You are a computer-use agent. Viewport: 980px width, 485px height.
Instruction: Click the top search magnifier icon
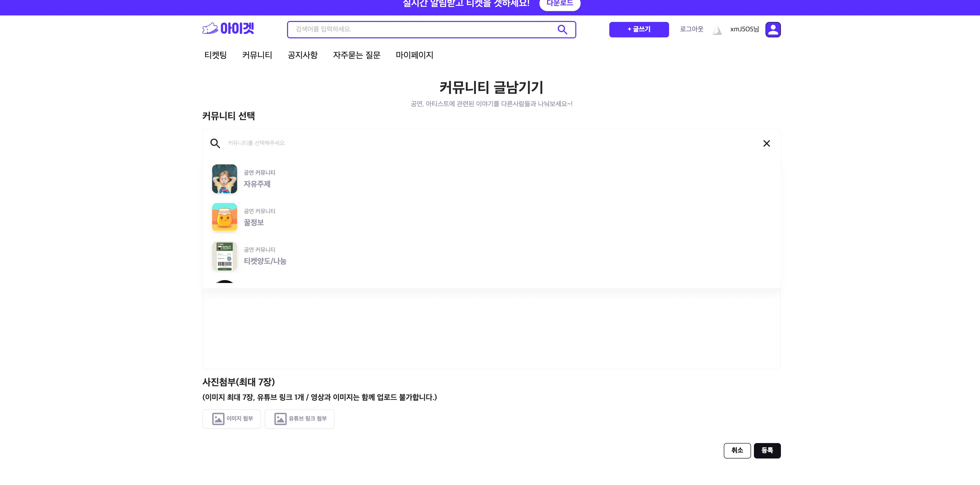click(562, 30)
